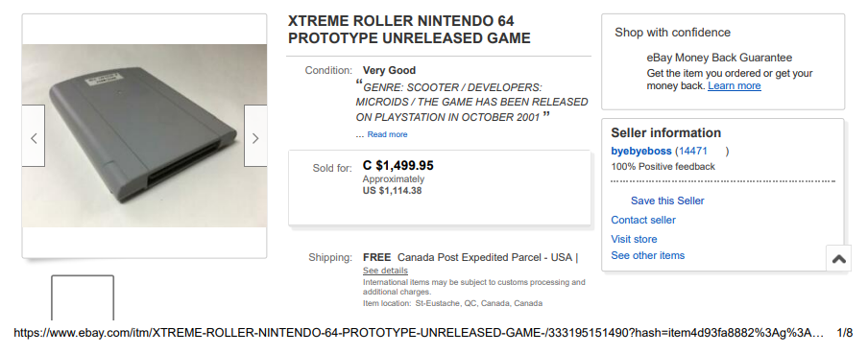
Task: Show the next product image
Action: [x=255, y=136]
